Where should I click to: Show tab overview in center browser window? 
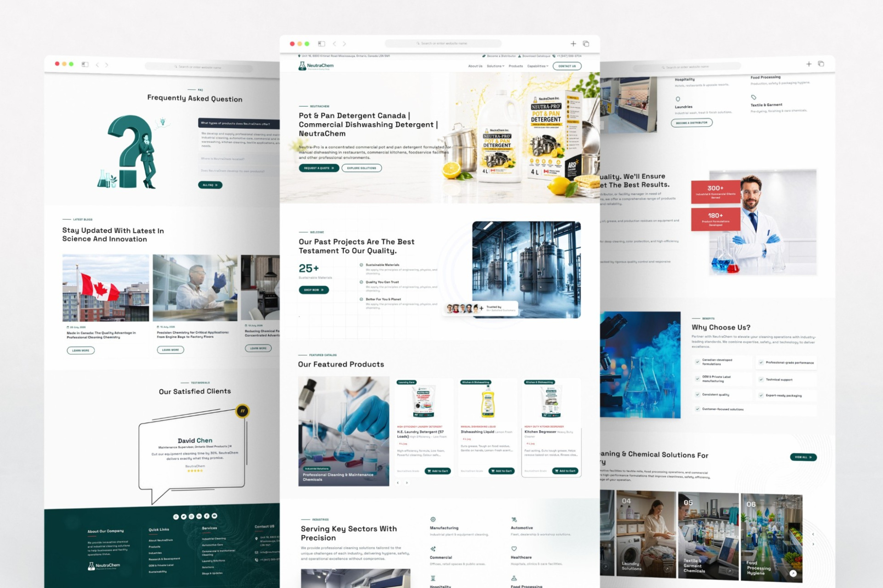586,44
